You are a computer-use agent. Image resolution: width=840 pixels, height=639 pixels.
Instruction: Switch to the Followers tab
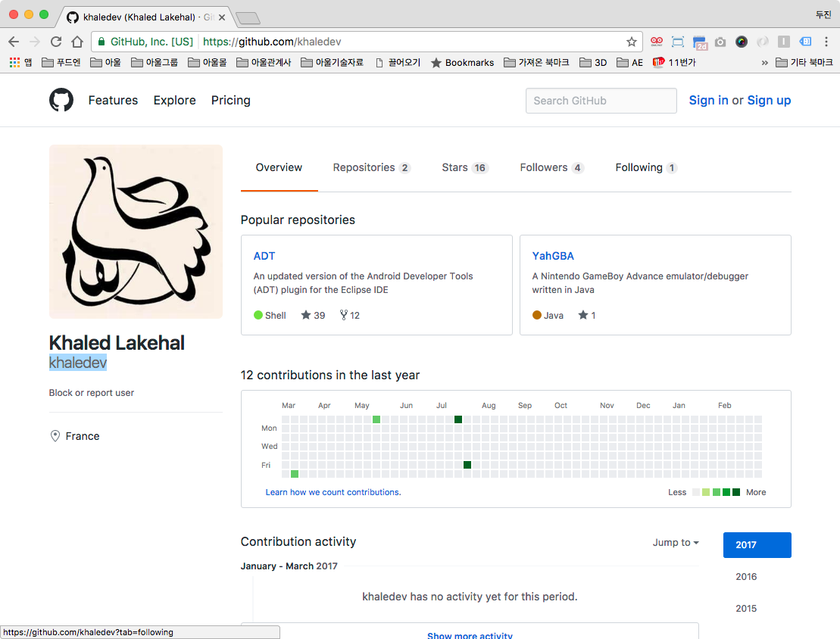(x=551, y=167)
